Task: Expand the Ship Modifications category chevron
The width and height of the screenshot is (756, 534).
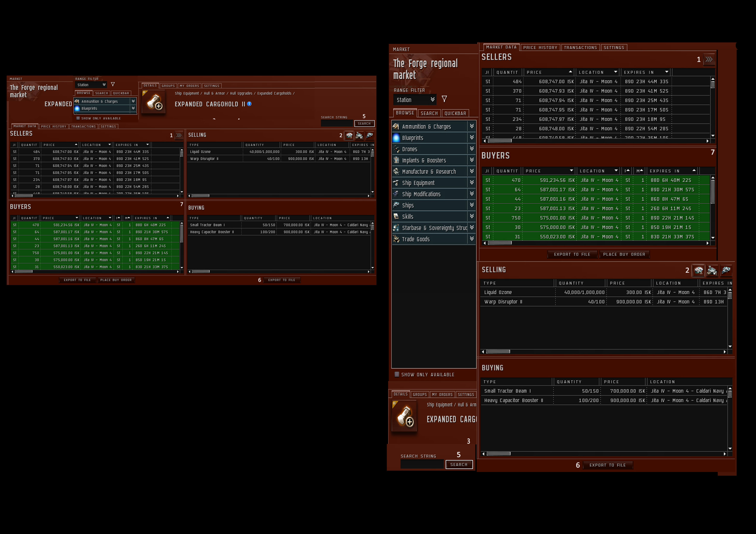Action: click(x=472, y=194)
